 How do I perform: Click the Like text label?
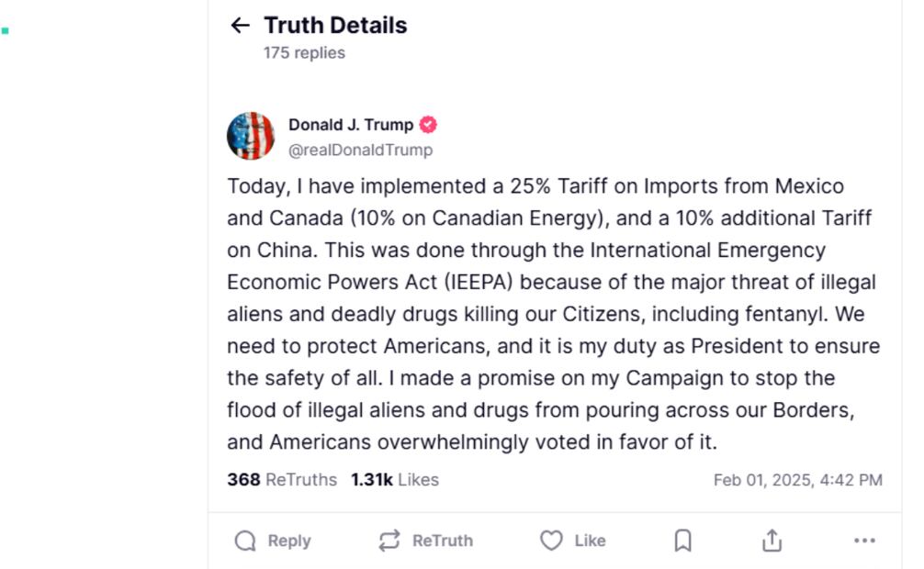pos(590,541)
